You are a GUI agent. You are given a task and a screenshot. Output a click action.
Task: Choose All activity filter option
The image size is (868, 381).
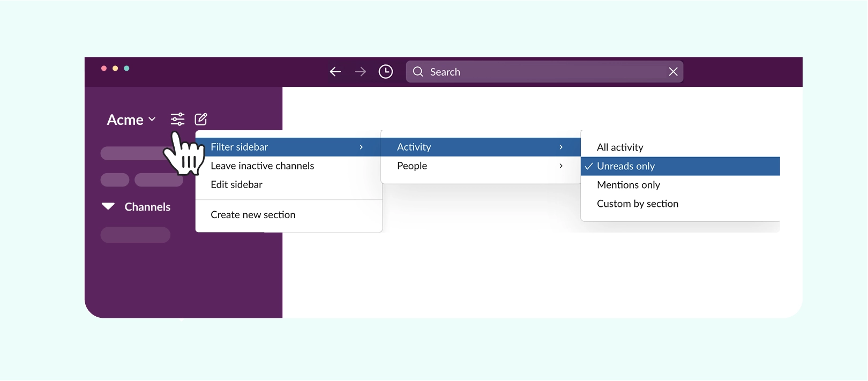[620, 147]
